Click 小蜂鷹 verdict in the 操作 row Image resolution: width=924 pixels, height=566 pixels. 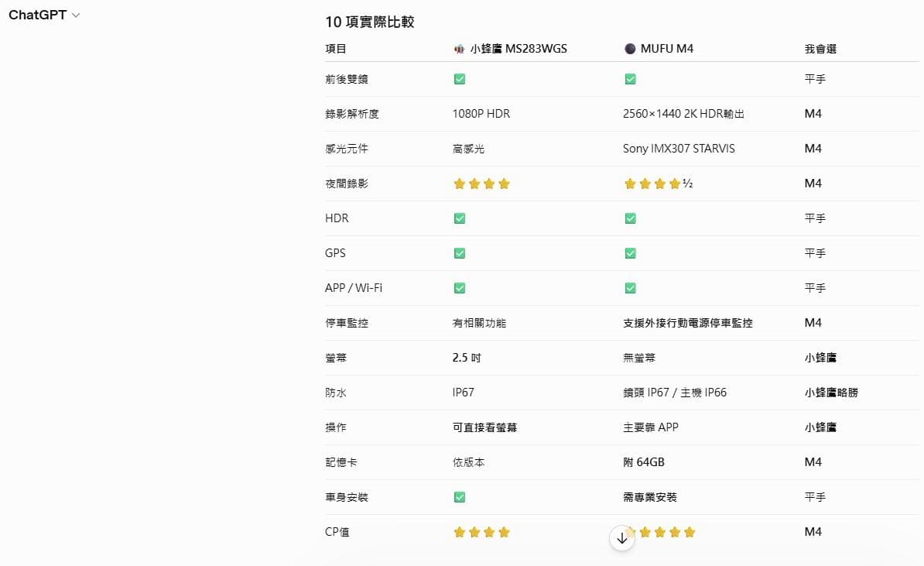[820, 427]
